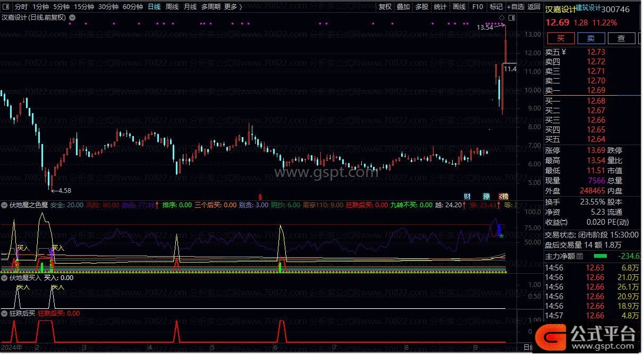Click the F10 company info button
Viewport: 644px width, 355px height.
(477, 7)
